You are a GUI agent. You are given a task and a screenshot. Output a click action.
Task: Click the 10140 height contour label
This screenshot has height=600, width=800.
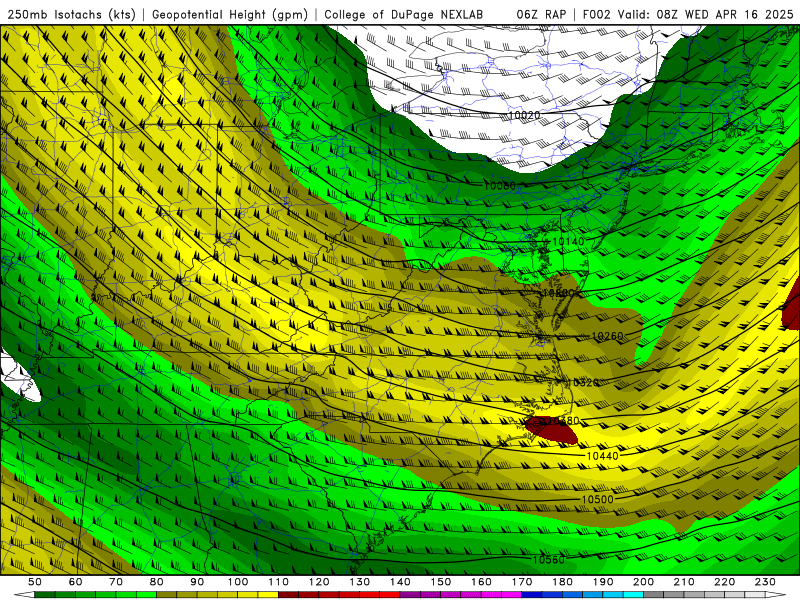click(568, 241)
